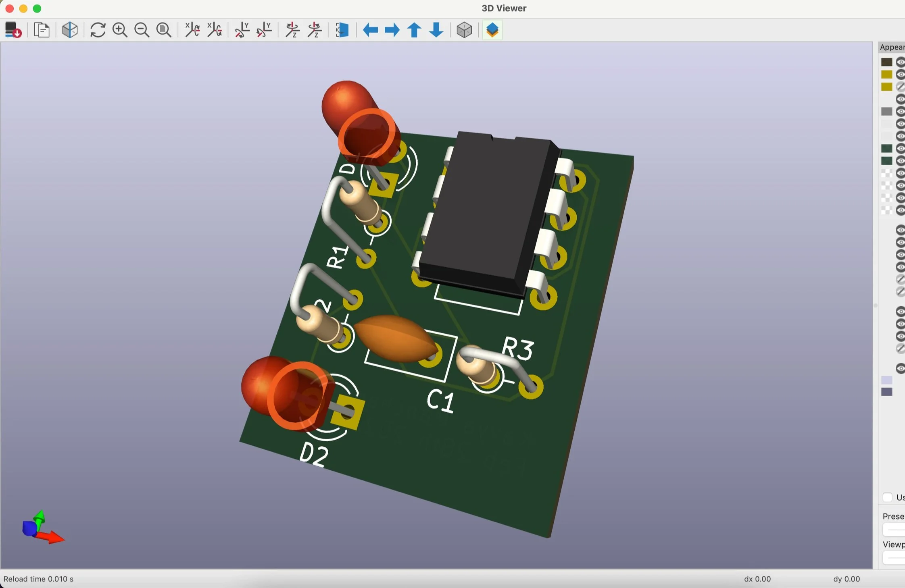905x588 pixels.
Task: Pan the board left with blue arrow
Action: [370, 30]
